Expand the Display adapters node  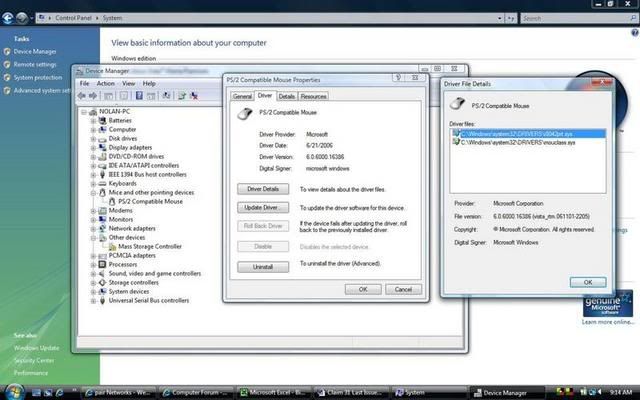pos(93,148)
